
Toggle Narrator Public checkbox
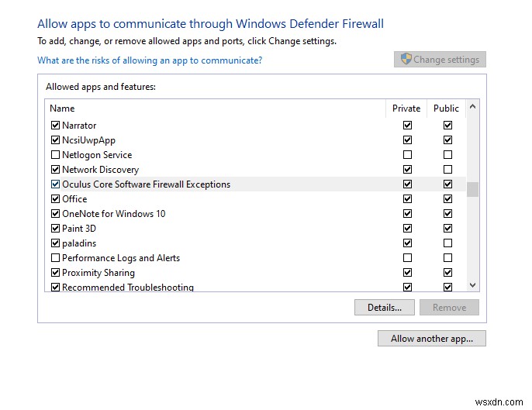(x=448, y=125)
